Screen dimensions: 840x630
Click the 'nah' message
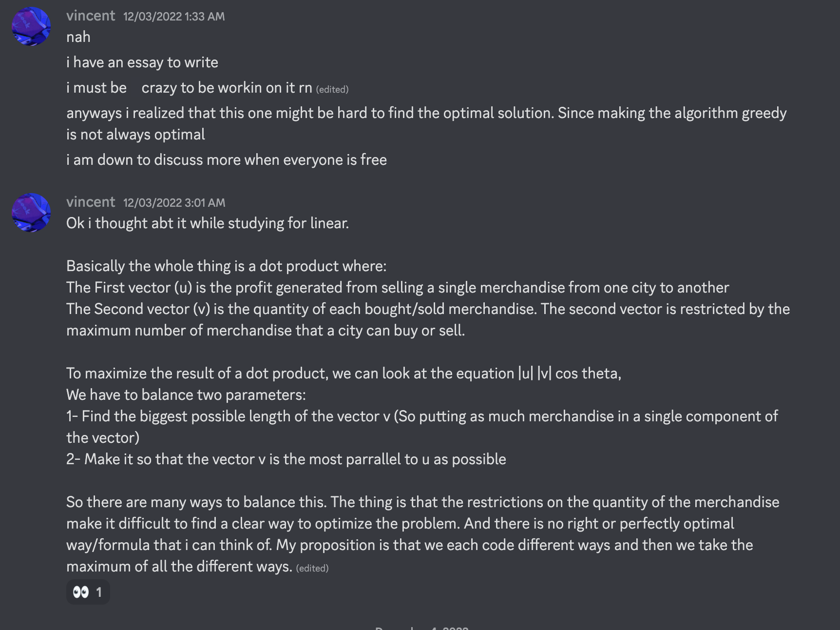(x=78, y=37)
